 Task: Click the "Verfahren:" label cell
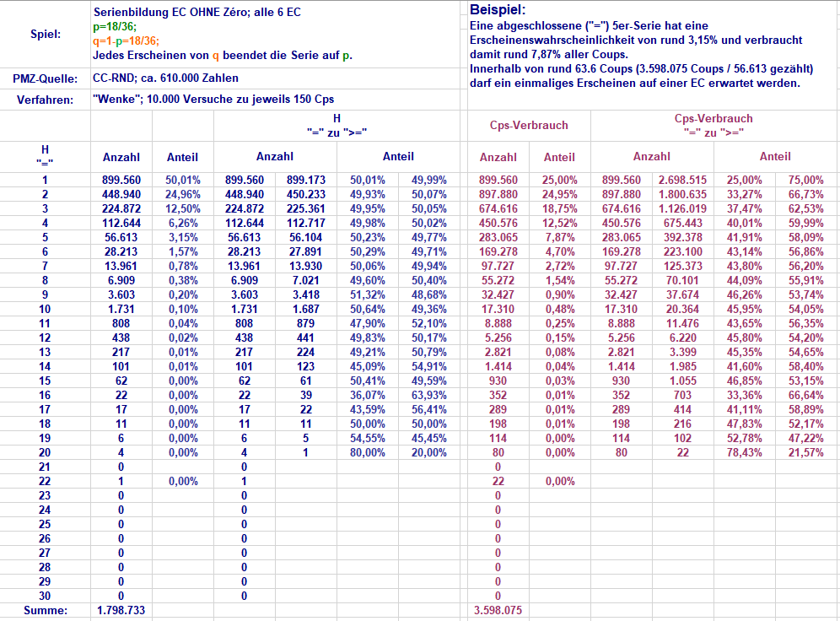pyautogui.click(x=45, y=100)
